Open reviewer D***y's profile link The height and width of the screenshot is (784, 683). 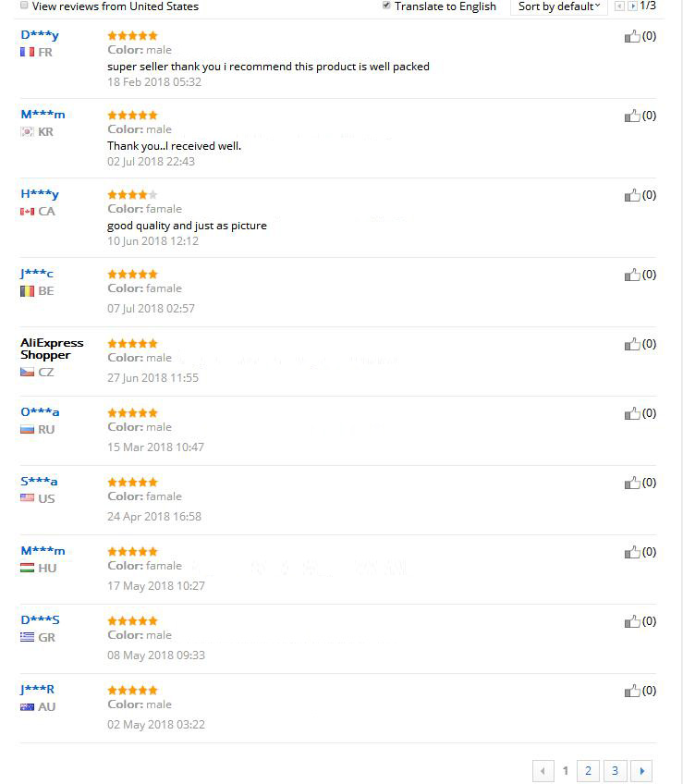tap(40, 35)
